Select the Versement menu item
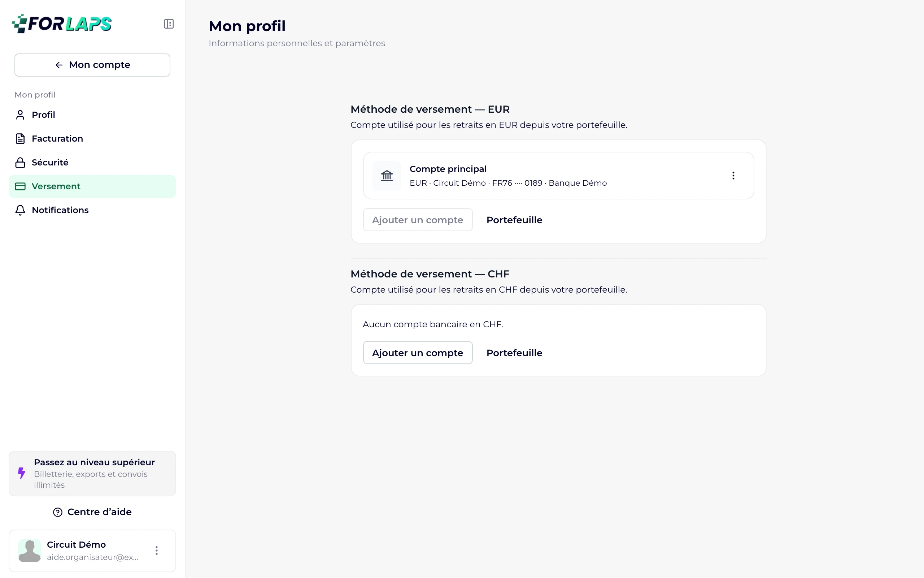This screenshot has width=924, height=578. pyautogui.click(x=92, y=186)
